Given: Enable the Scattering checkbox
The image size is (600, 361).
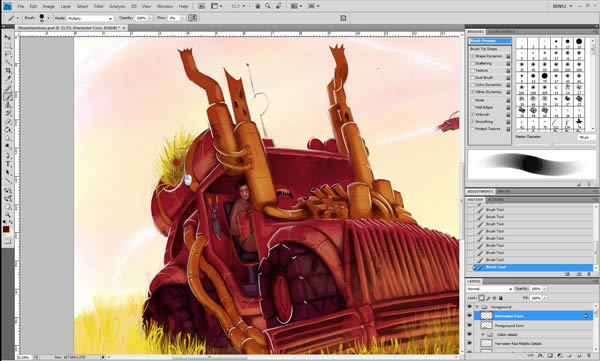Looking at the screenshot, I should pos(473,64).
